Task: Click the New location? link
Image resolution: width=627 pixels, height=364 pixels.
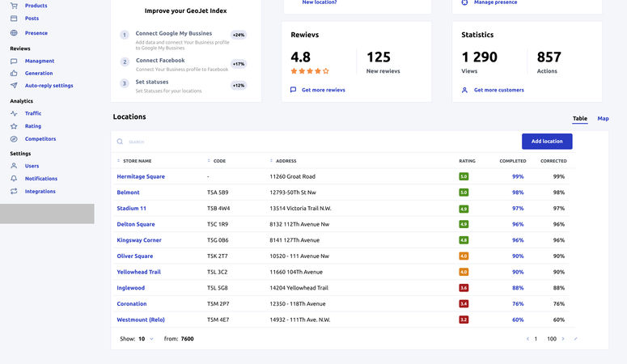Action: point(320,2)
